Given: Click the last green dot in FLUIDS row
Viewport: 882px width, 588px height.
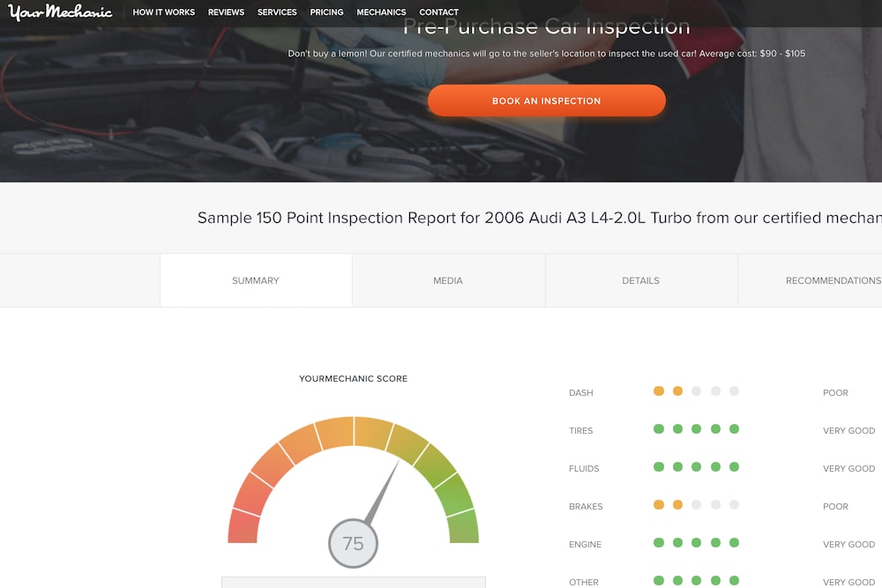Looking at the screenshot, I should click(734, 466).
